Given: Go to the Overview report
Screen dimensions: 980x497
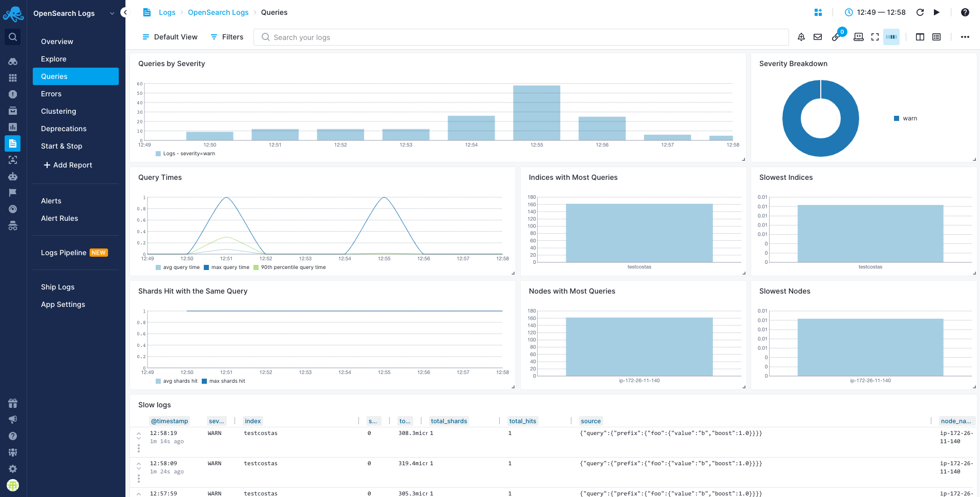Looking at the screenshot, I should point(76,42).
